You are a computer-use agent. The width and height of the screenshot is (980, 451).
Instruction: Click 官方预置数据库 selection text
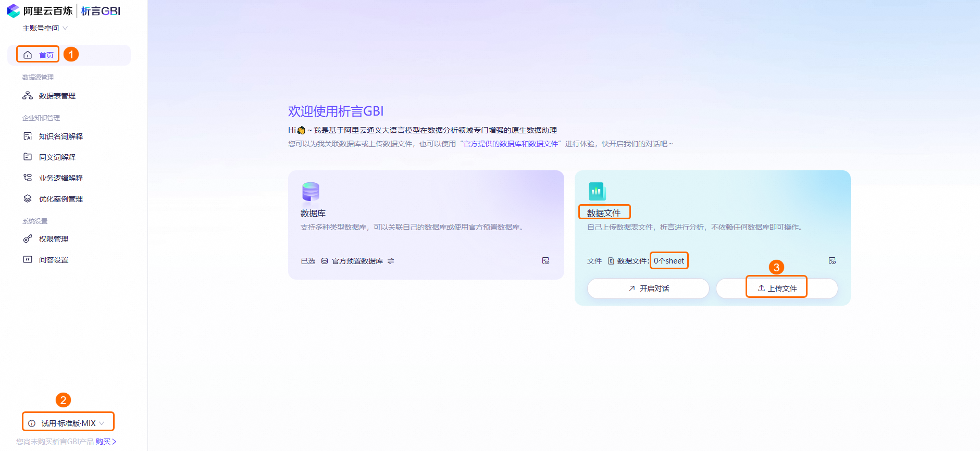pos(357,261)
